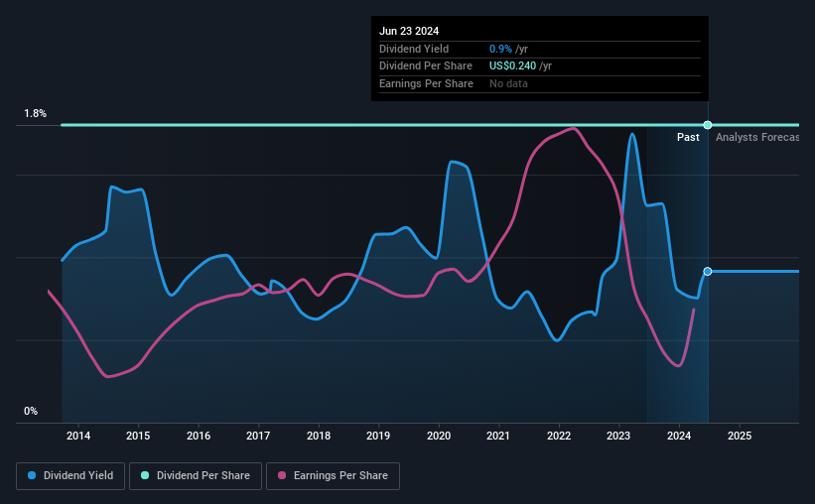Click the 0.9% dividend yield value in tooltip
This screenshot has height=504, width=815.
(500, 49)
